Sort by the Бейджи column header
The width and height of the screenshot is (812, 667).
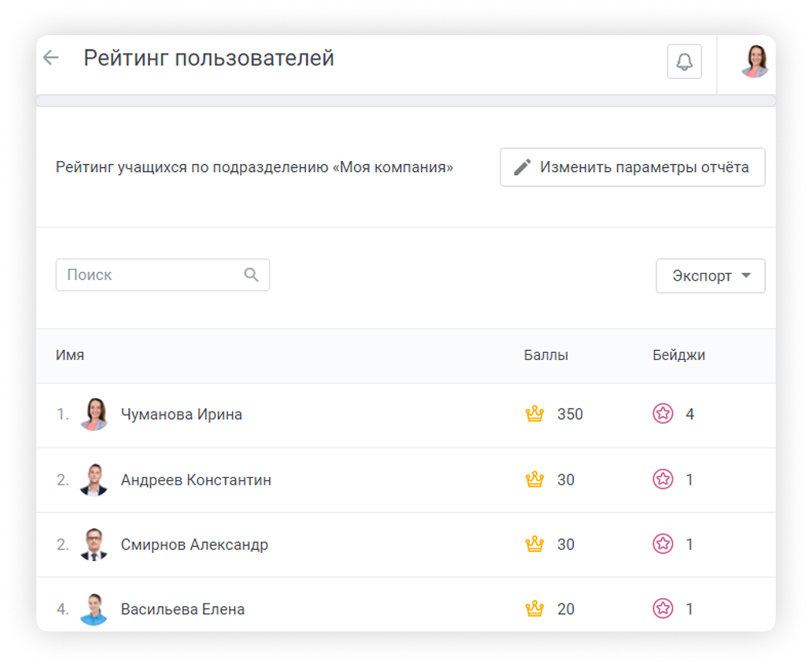[678, 355]
